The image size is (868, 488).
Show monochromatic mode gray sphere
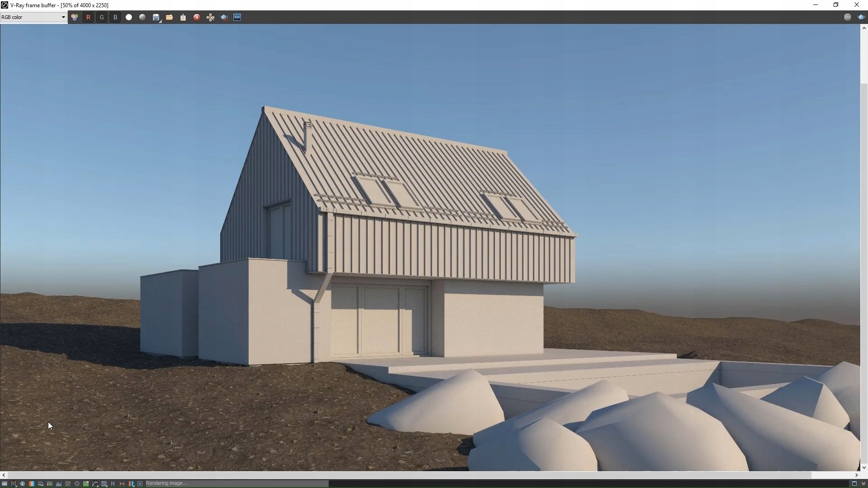tap(142, 17)
